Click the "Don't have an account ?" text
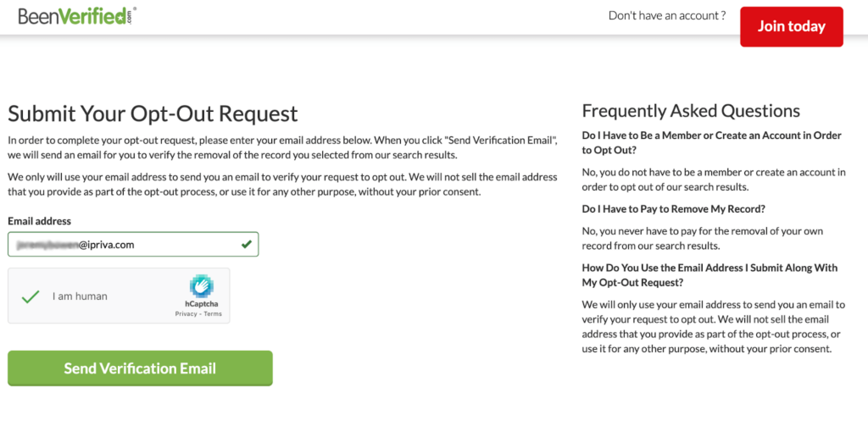 point(667,15)
